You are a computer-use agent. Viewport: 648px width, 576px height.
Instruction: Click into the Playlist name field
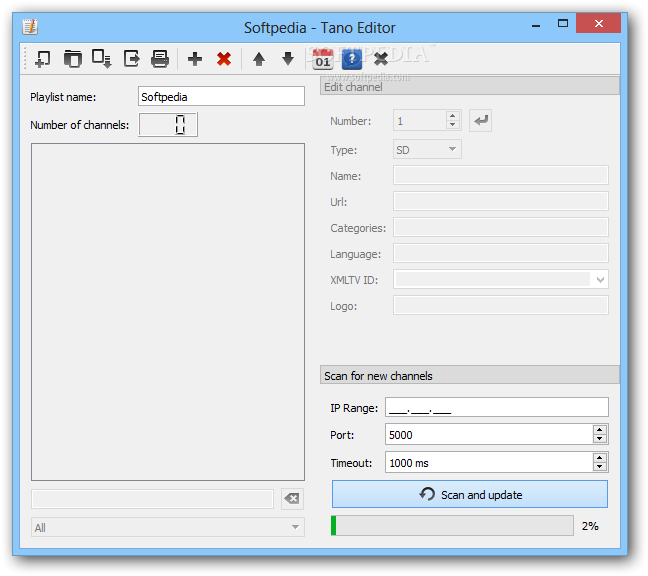point(222,96)
